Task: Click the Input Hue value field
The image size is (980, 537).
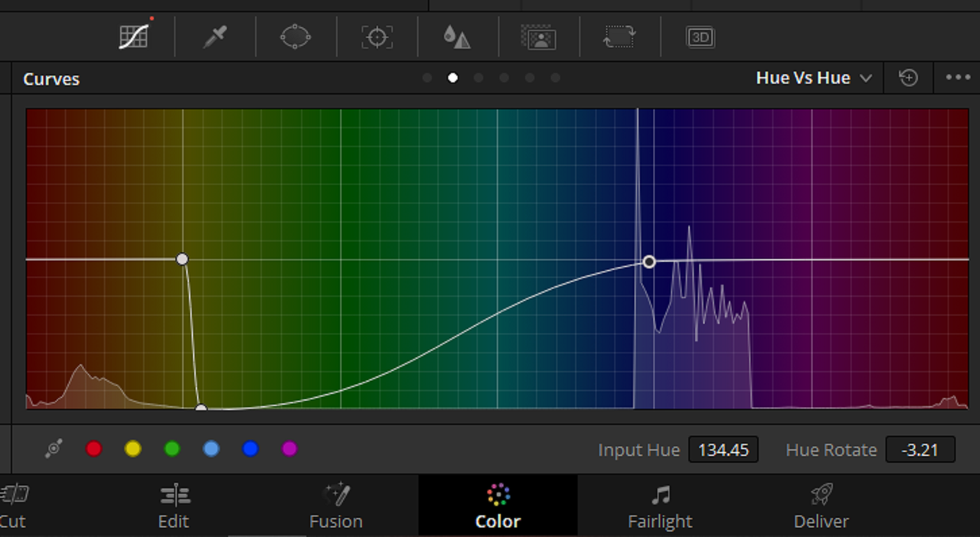Action: (724, 450)
